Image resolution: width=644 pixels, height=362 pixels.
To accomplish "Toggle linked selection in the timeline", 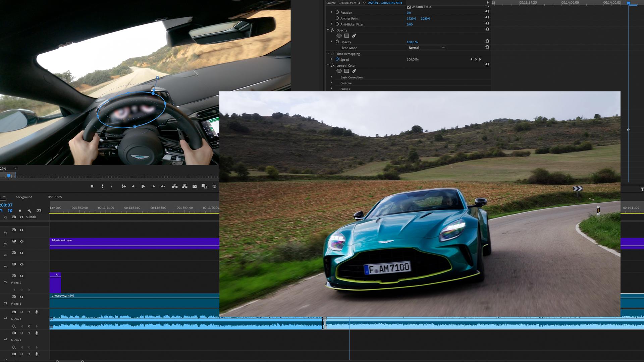I will click(10, 211).
